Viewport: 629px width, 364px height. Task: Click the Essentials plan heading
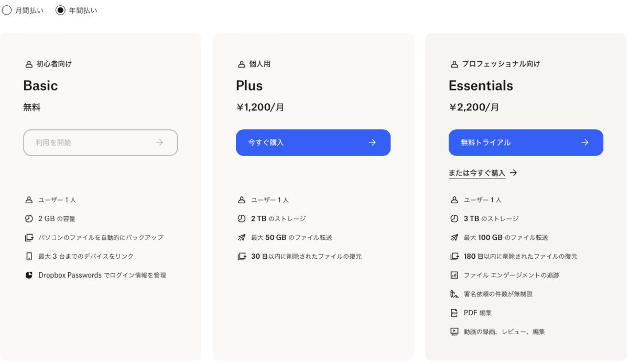pos(481,86)
